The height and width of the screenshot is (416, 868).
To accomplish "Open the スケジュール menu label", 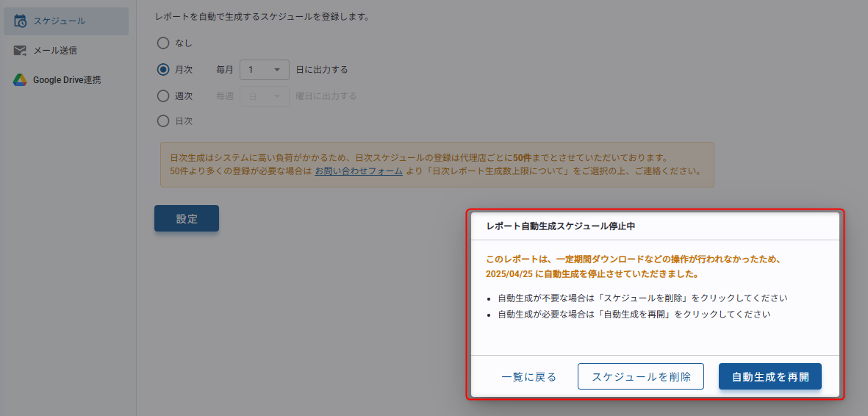I will click(x=59, y=21).
